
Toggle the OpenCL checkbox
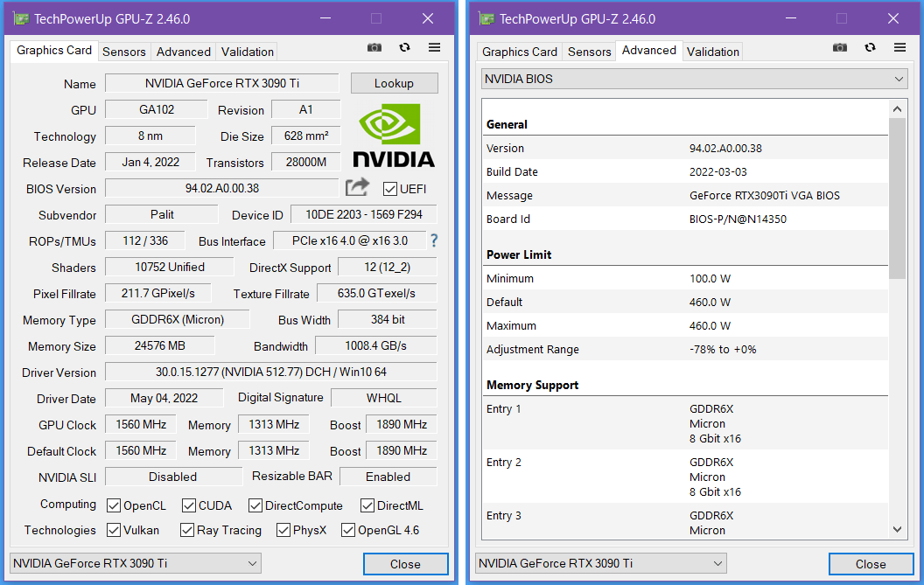(x=114, y=505)
